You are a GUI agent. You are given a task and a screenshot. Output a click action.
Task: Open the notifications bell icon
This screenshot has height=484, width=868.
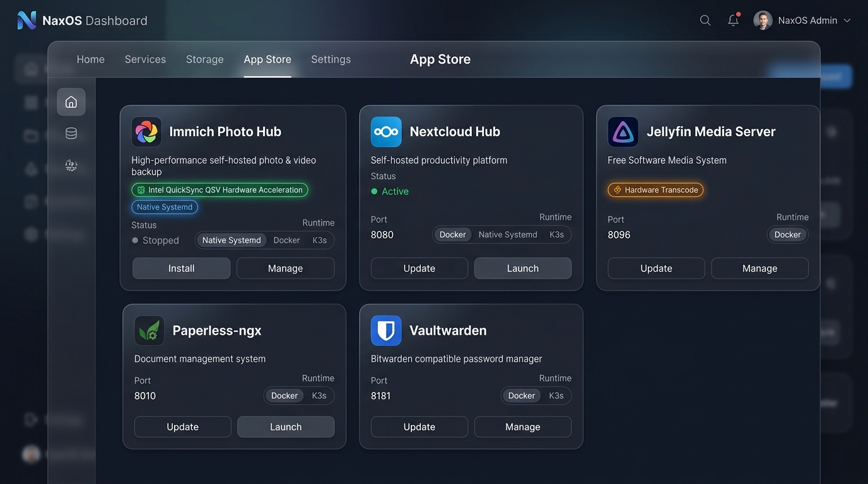pyautogui.click(x=733, y=20)
